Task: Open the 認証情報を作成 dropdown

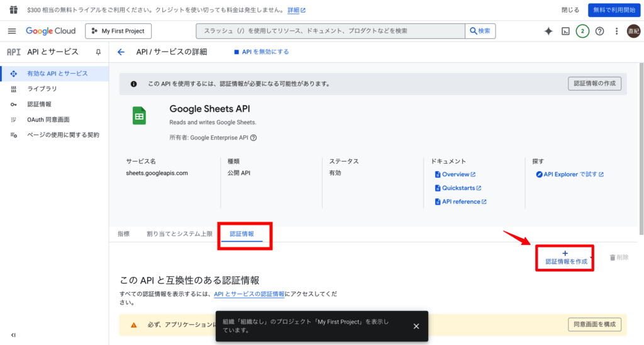Action: pyautogui.click(x=566, y=258)
